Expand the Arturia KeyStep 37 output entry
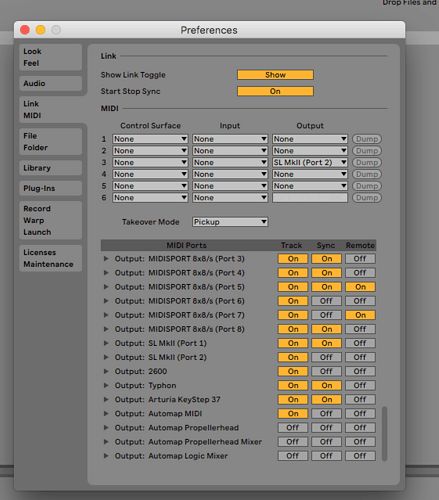439x500 pixels. (x=106, y=399)
